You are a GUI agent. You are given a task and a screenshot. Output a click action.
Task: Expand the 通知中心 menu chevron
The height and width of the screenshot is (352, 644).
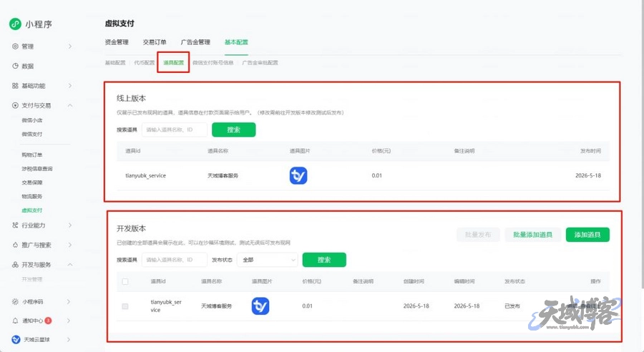[69, 321]
